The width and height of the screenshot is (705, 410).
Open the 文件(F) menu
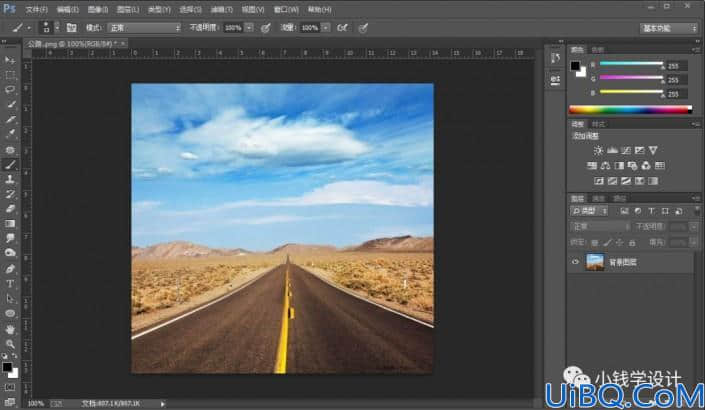click(x=36, y=9)
